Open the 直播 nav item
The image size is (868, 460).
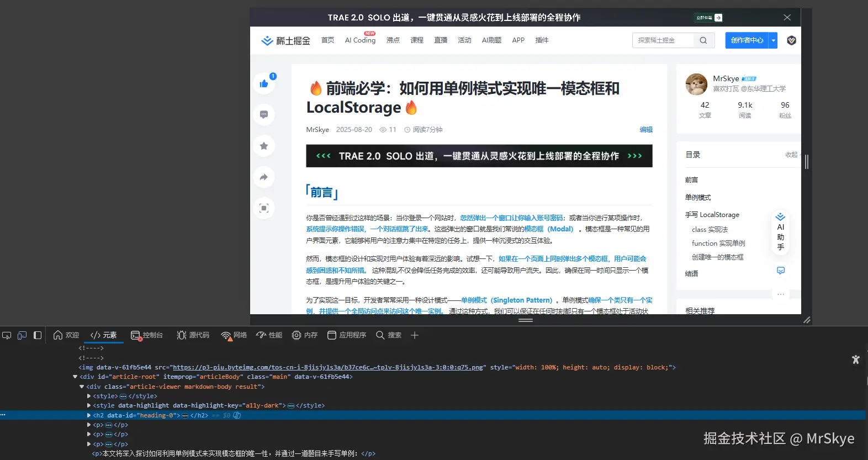tap(441, 40)
